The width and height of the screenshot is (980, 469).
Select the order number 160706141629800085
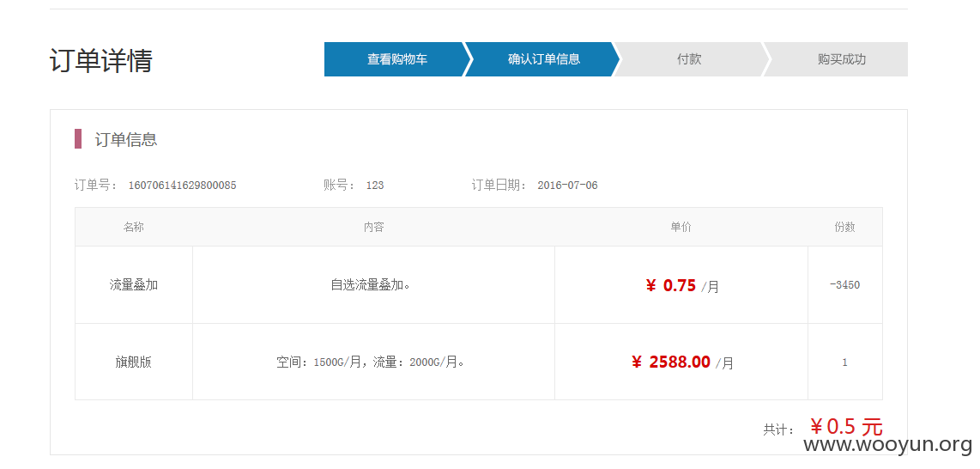pyautogui.click(x=182, y=185)
